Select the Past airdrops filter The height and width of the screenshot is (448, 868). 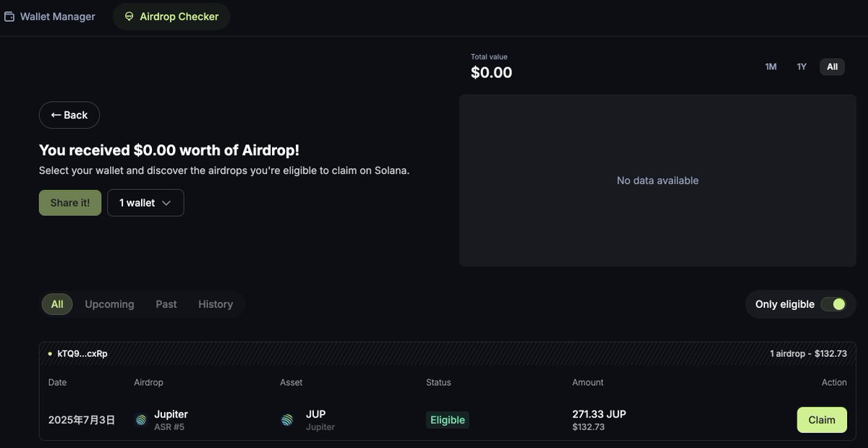(166, 304)
